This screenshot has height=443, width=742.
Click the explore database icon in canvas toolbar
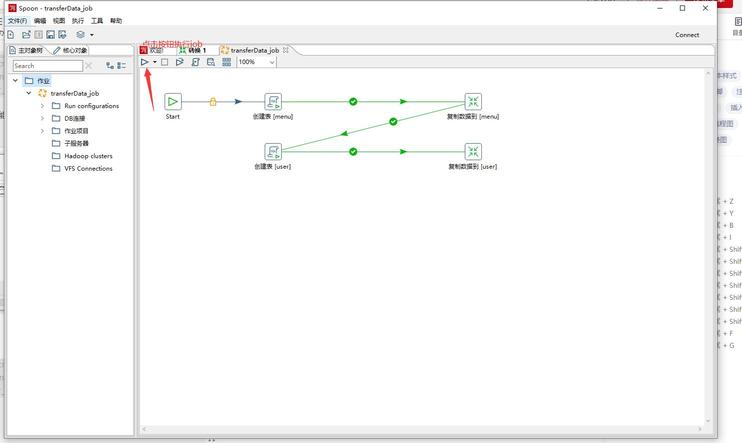[211, 62]
